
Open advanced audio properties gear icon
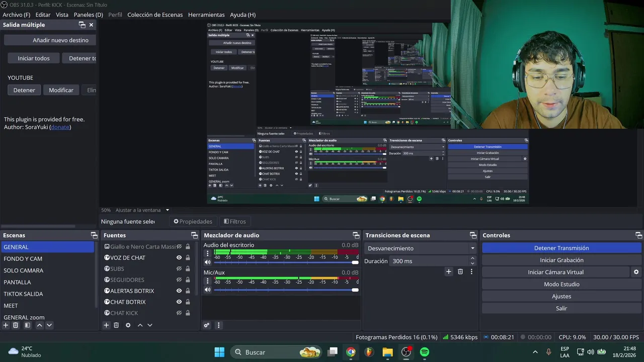coord(206,325)
